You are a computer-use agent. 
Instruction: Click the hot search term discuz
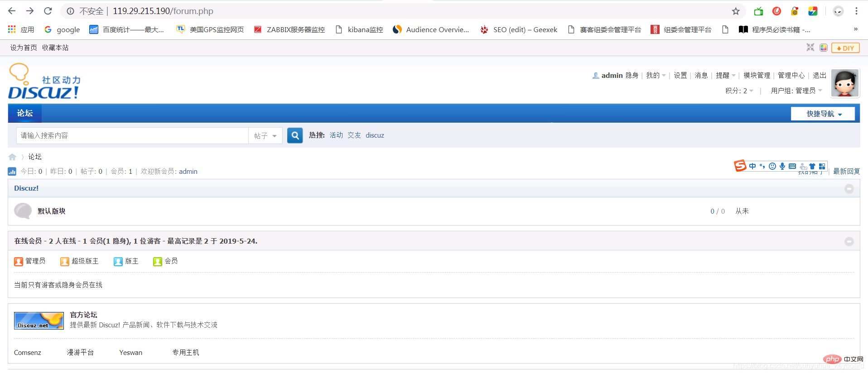click(375, 135)
